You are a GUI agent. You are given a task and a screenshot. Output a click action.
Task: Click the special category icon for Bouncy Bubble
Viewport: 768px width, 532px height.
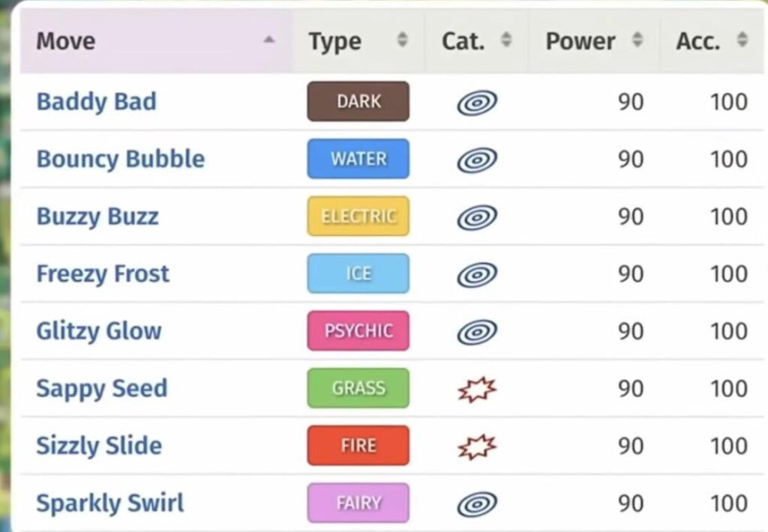pyautogui.click(x=477, y=159)
